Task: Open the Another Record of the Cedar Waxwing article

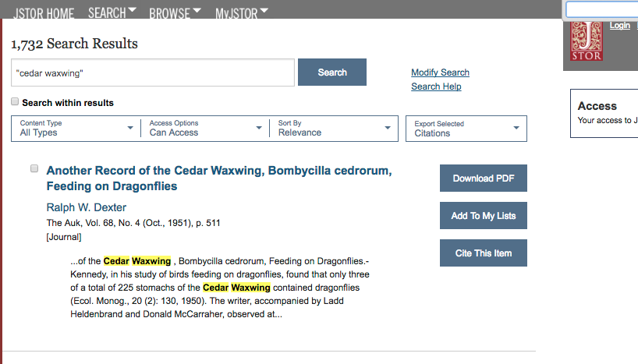Action: 219,178
